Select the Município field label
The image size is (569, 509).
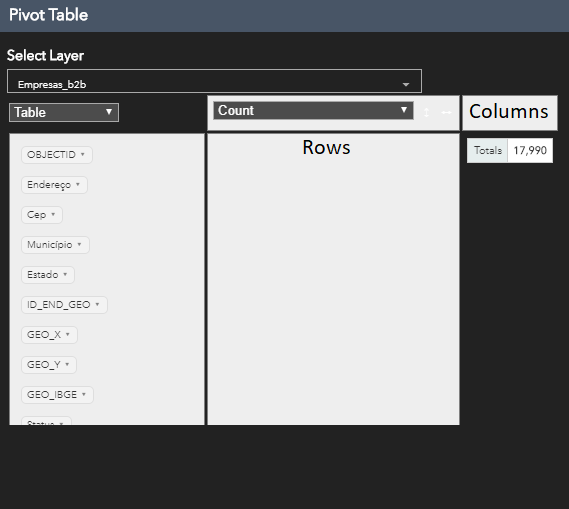tap(50, 245)
